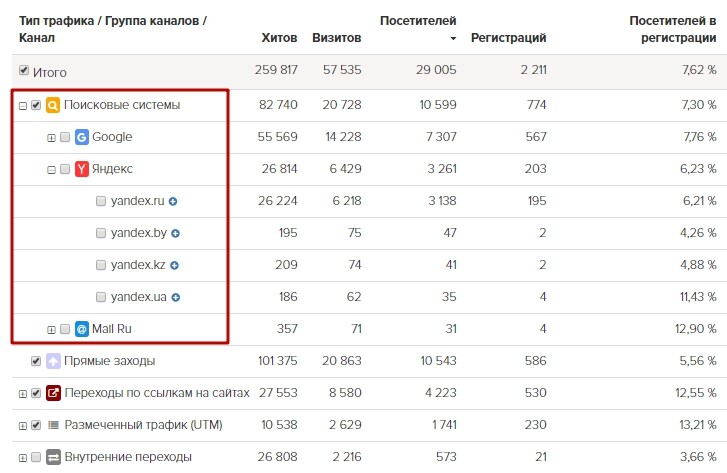Click the red Yandex icon
Viewport: 727px width, 473px height.
point(82,169)
